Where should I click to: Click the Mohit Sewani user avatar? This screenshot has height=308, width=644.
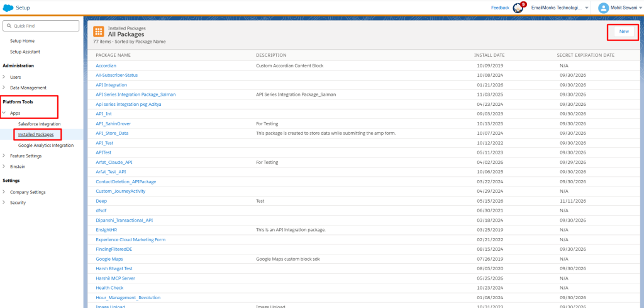[x=603, y=8]
